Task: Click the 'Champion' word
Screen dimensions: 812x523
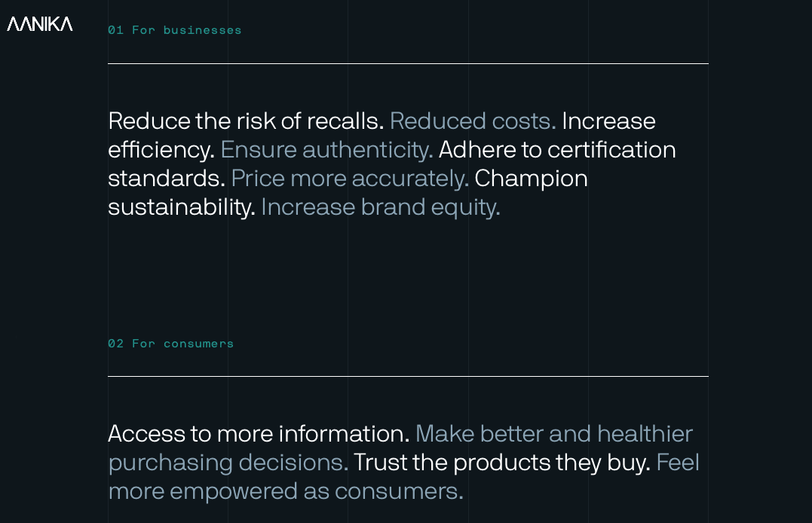Action: pos(531,179)
